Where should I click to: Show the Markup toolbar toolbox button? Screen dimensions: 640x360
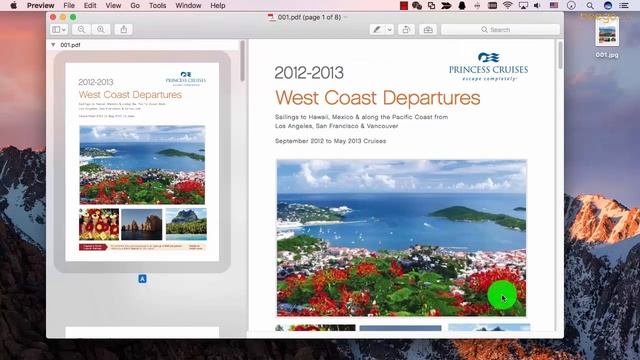click(x=428, y=29)
